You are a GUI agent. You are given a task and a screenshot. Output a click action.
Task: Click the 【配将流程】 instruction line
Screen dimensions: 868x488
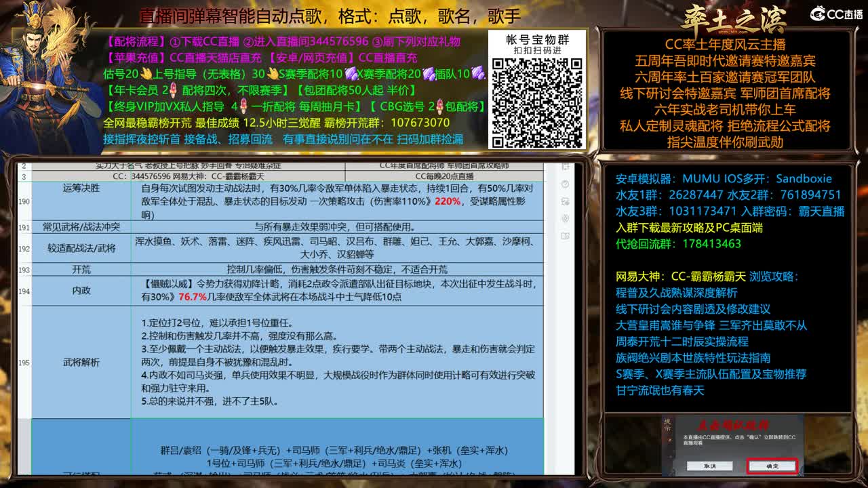[x=282, y=41]
